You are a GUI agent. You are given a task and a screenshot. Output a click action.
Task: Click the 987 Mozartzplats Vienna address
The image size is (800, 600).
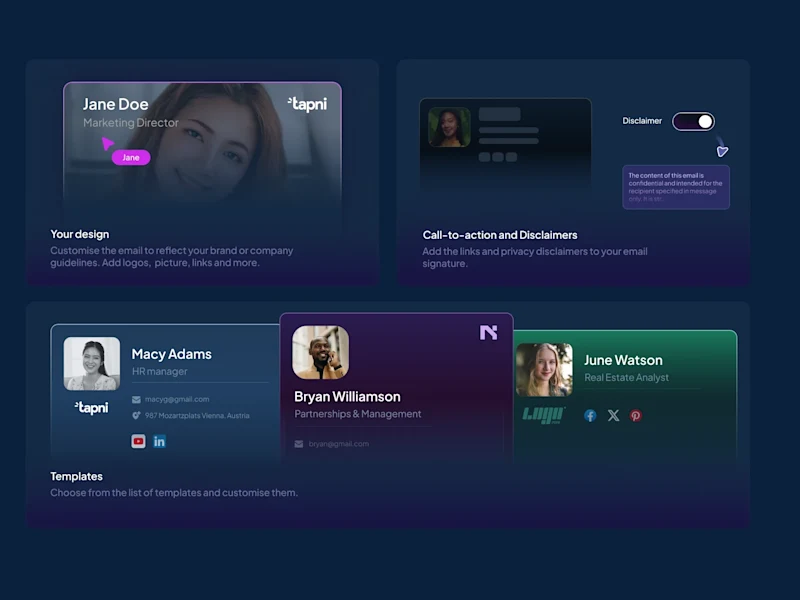click(x=197, y=415)
